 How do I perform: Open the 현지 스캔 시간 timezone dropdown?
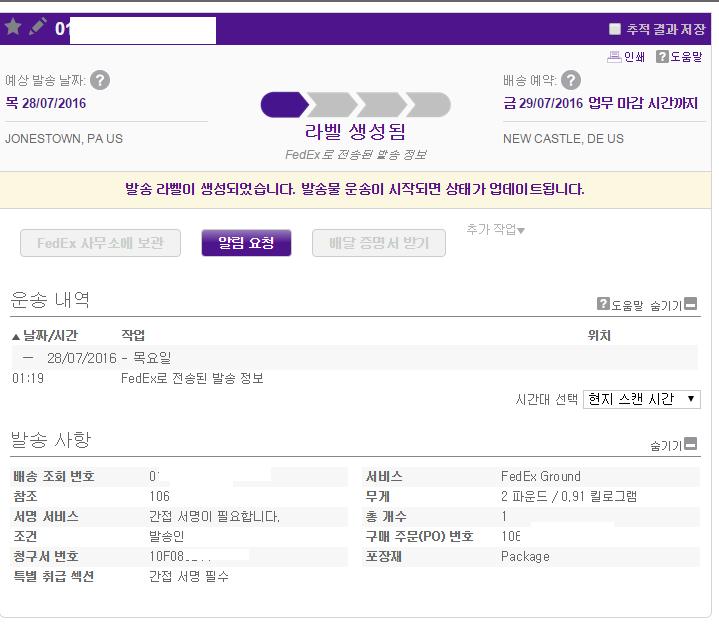pyautogui.click(x=642, y=399)
